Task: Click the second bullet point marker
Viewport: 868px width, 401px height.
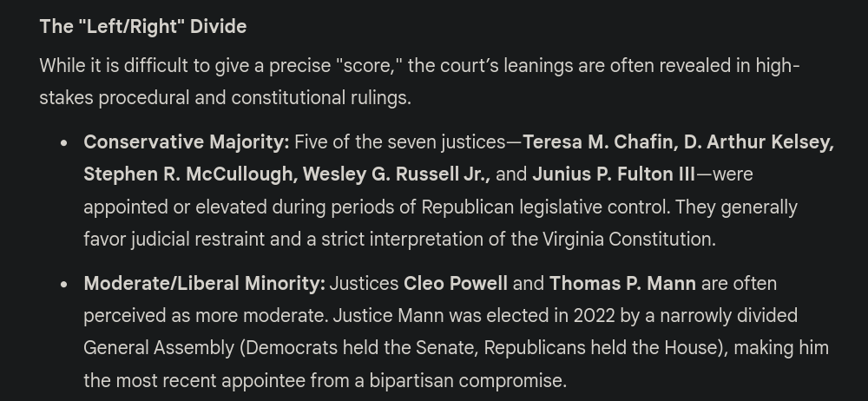Action: [64, 284]
